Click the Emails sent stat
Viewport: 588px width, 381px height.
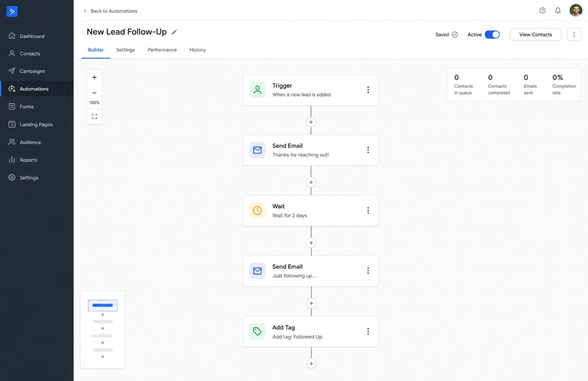click(530, 84)
